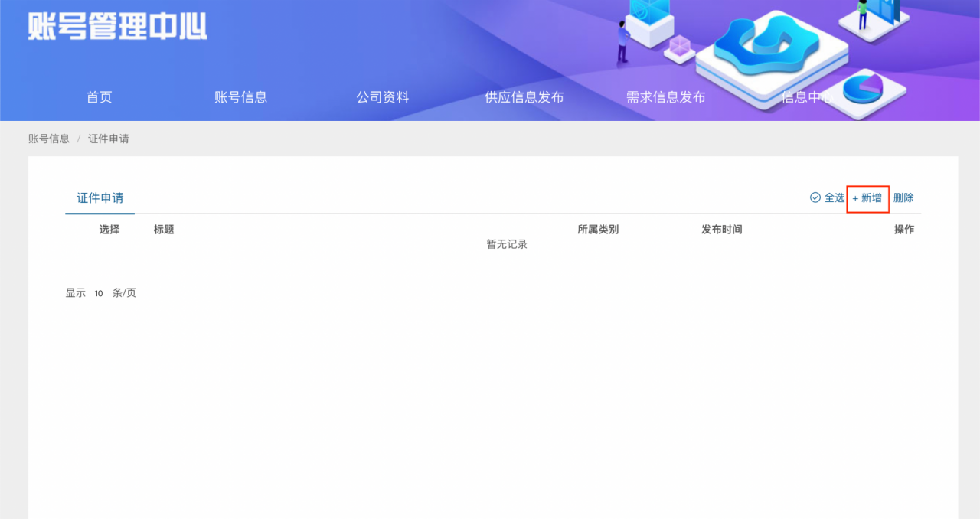The width and height of the screenshot is (980, 519).
Task: Change the 10 per page display value
Action: (x=99, y=293)
